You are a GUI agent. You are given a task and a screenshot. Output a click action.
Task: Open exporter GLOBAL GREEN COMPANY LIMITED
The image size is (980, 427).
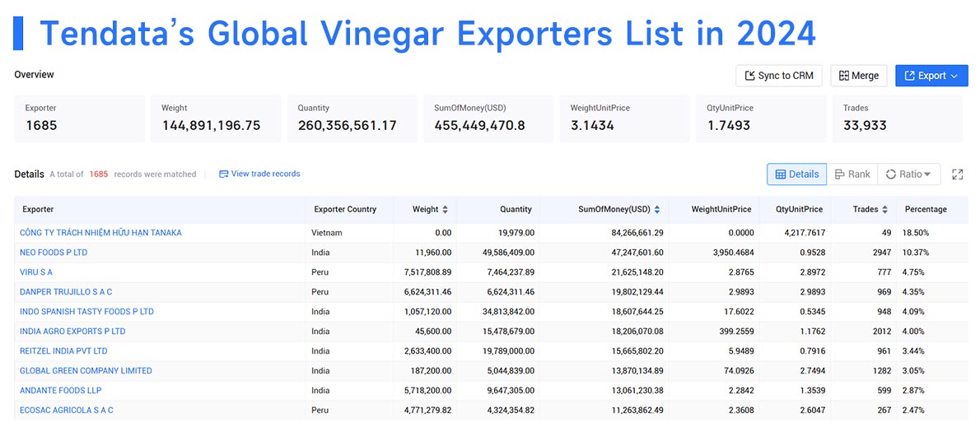point(86,371)
